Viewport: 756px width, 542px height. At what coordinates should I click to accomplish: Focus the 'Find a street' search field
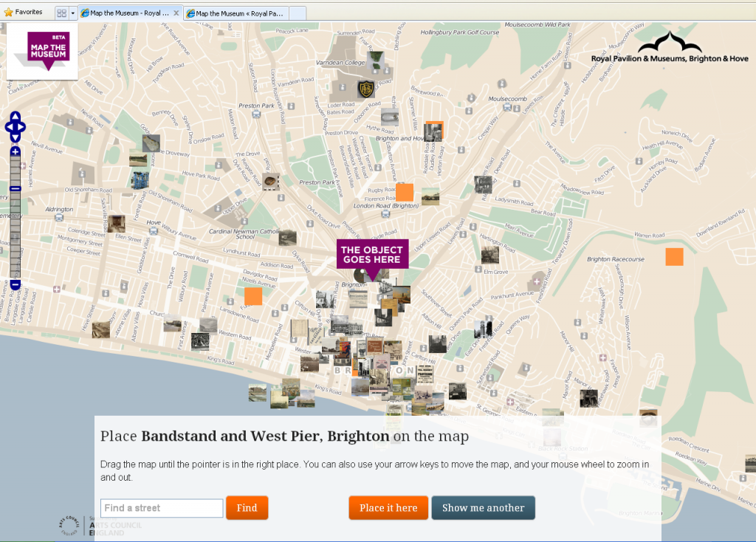point(162,508)
